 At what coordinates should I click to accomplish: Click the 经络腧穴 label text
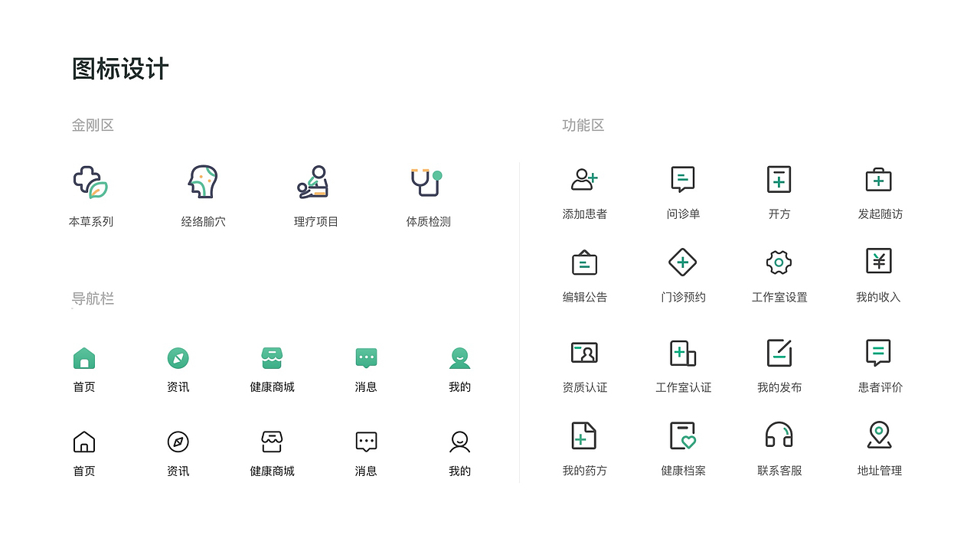203,221
